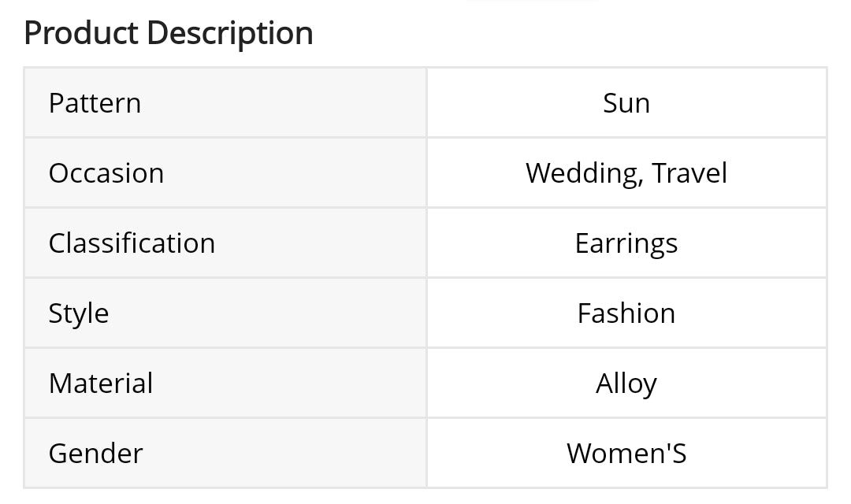The height and width of the screenshot is (504, 851).
Task: Highlight the table row showing Fashion
Action: pyautogui.click(x=425, y=313)
